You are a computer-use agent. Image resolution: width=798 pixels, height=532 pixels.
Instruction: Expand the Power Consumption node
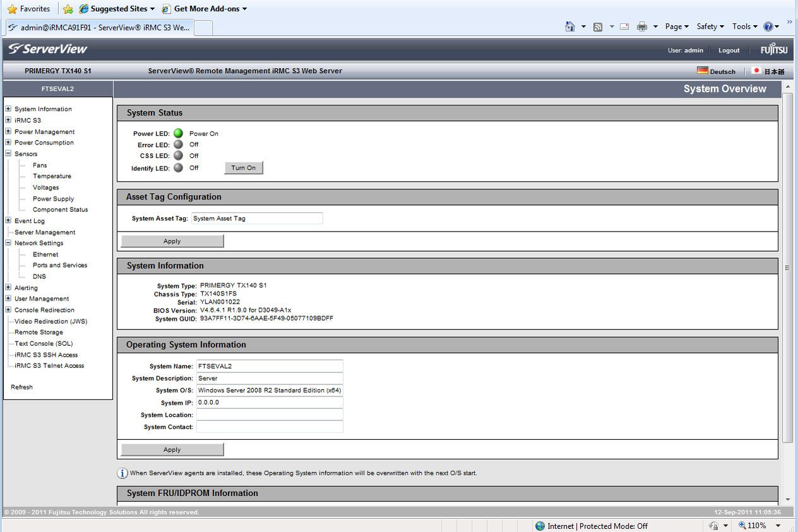(8, 142)
